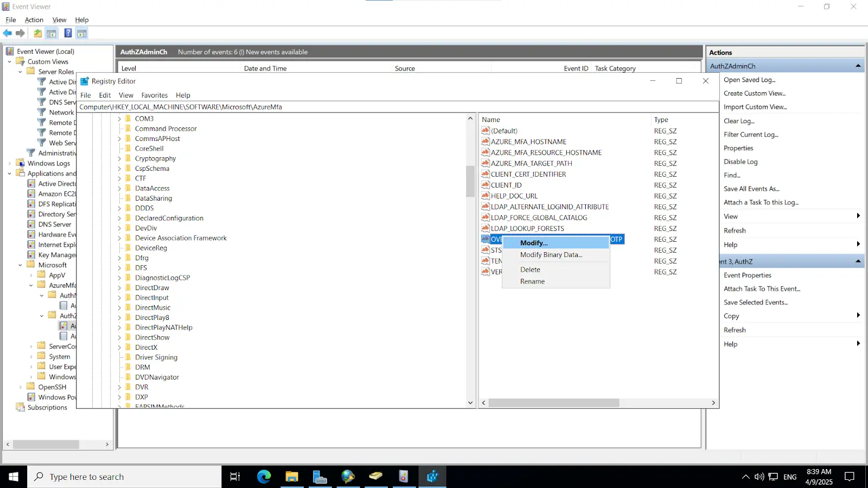Click the Show/Hide Action Pane toolbar icon

(x=81, y=33)
